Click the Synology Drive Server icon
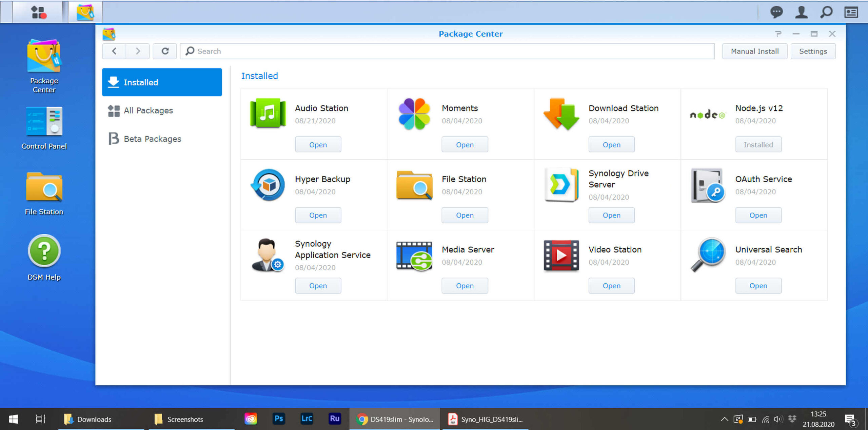This screenshot has width=868, height=430. coord(561,185)
